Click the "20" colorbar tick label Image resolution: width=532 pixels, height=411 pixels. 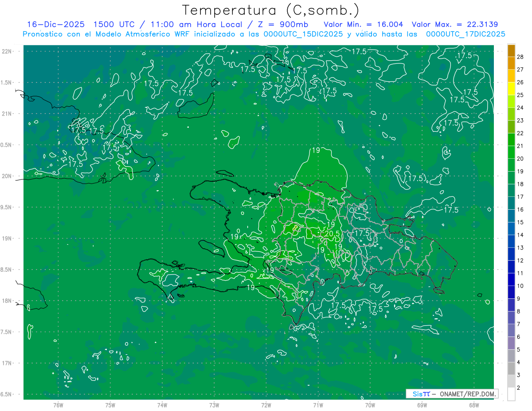click(x=520, y=159)
